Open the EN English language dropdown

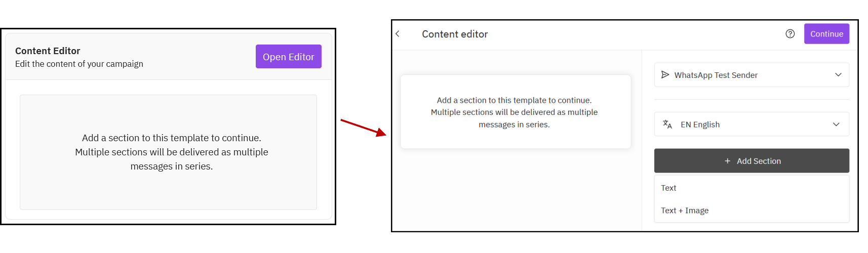click(x=752, y=124)
